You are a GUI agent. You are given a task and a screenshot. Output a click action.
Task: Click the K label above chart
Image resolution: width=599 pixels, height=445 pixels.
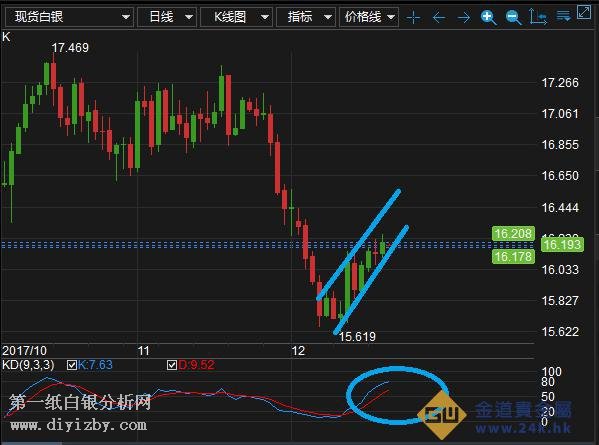tap(6, 37)
